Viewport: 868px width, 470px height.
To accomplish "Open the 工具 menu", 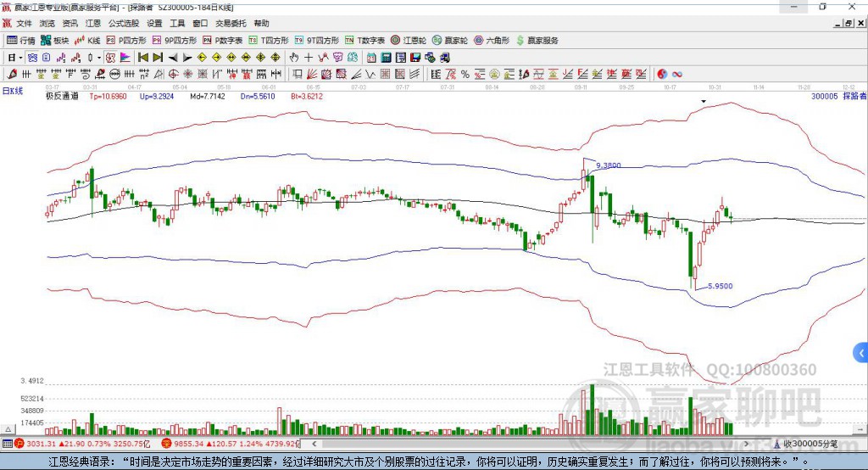I will tap(177, 23).
